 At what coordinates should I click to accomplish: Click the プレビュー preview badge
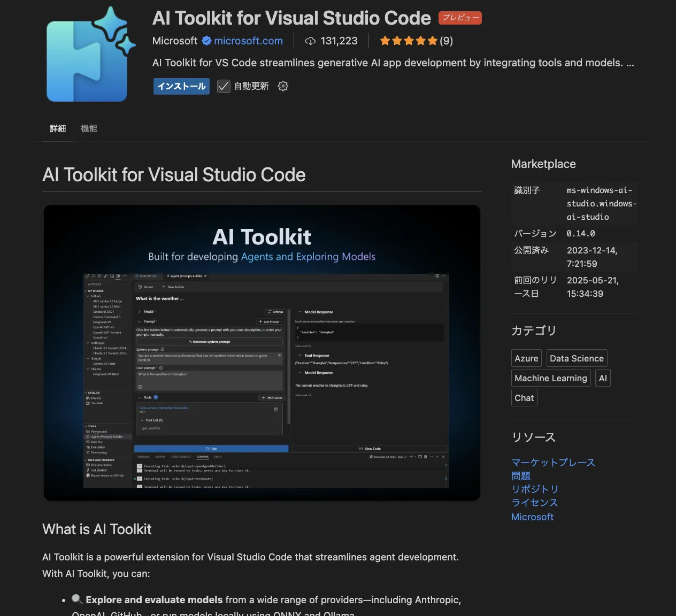pos(460,18)
